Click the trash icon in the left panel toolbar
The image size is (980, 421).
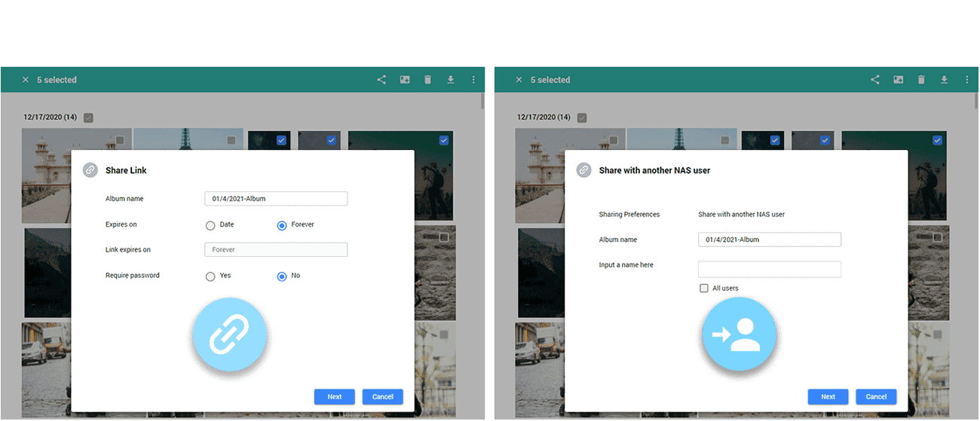(427, 80)
